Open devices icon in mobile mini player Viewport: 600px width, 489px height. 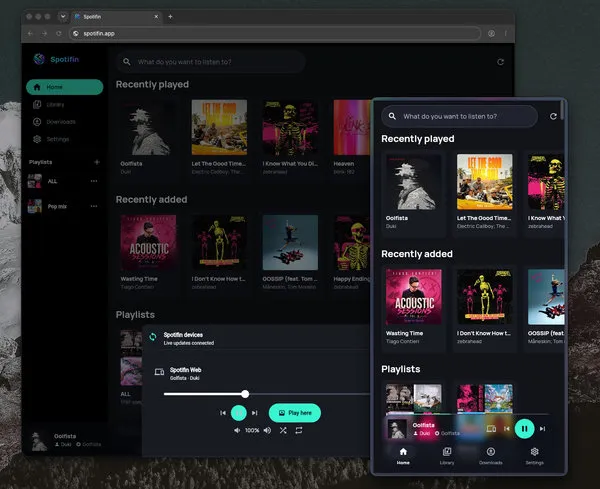pos(491,429)
